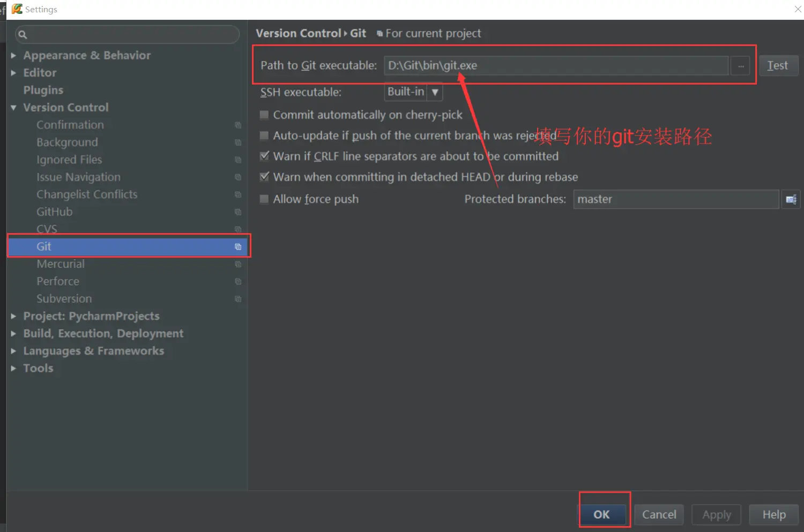Screen dimensions: 804x532
Task: Select CVS settings item
Action: click(x=47, y=229)
